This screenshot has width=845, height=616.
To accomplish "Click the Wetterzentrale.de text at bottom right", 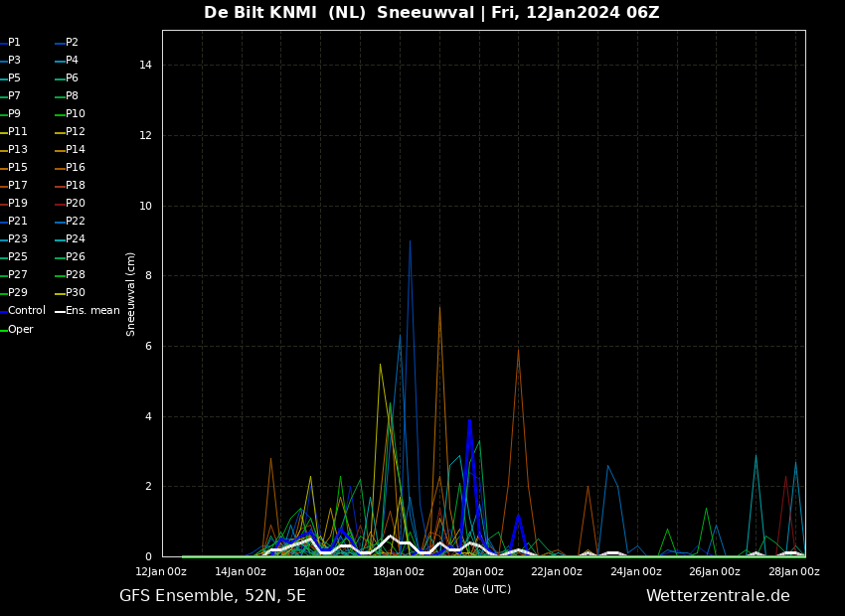I will [717, 596].
